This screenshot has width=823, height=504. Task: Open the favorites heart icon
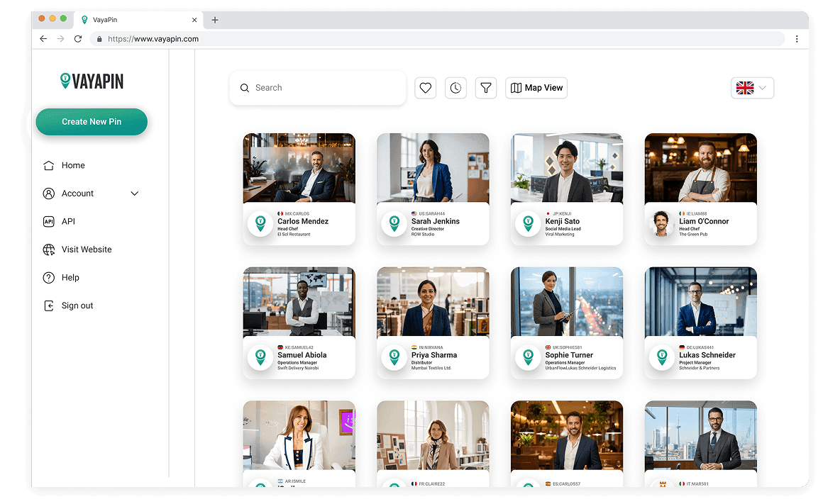pyautogui.click(x=425, y=87)
